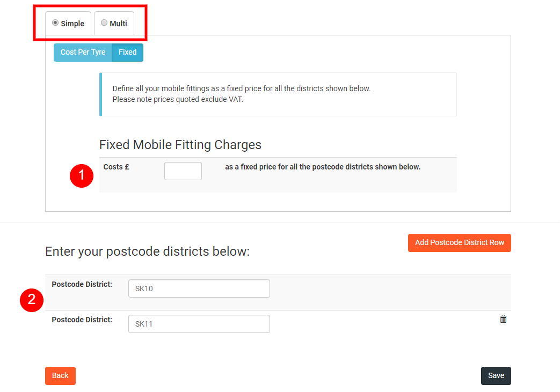This screenshot has width=560, height=392.
Task: Click the 'Please note prices quoted exclude VAT.' text
Action: [x=178, y=99]
